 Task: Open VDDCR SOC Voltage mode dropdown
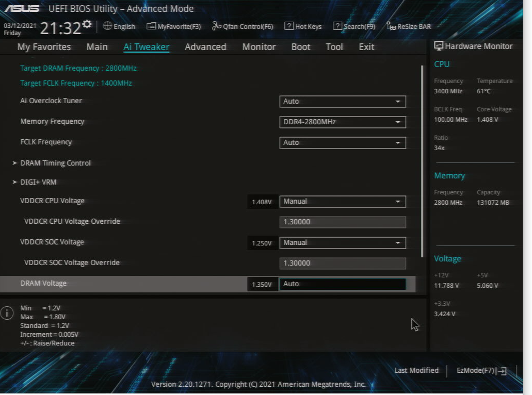(x=342, y=243)
